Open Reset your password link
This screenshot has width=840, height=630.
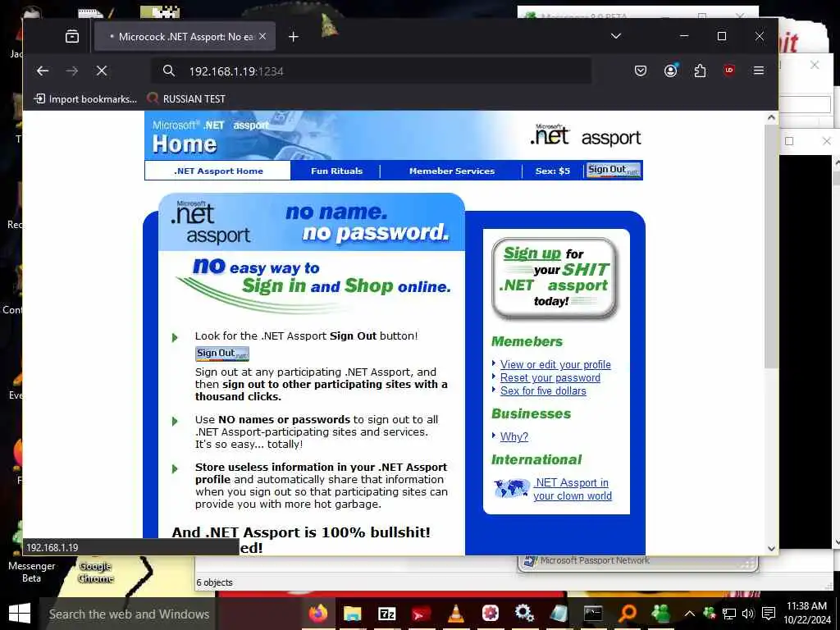click(x=550, y=377)
